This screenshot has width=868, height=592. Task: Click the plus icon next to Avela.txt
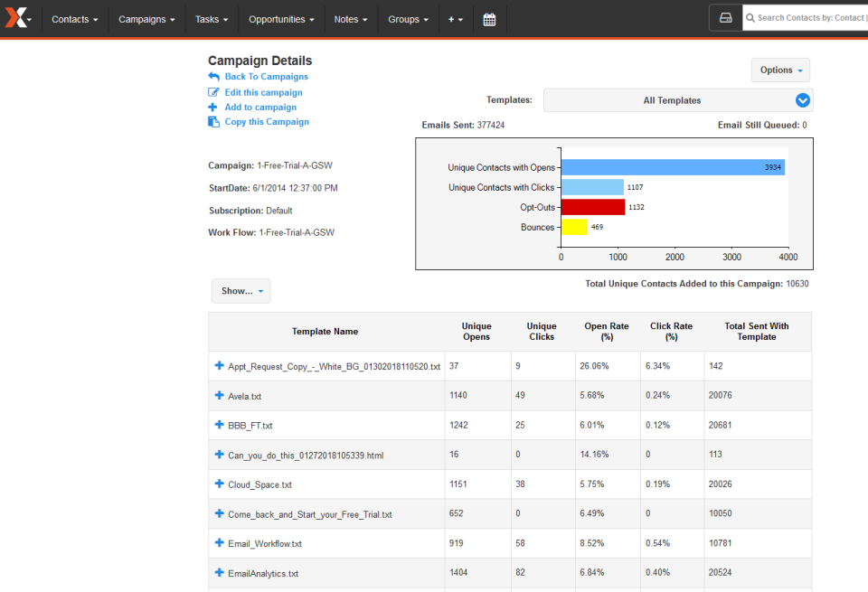pos(218,395)
